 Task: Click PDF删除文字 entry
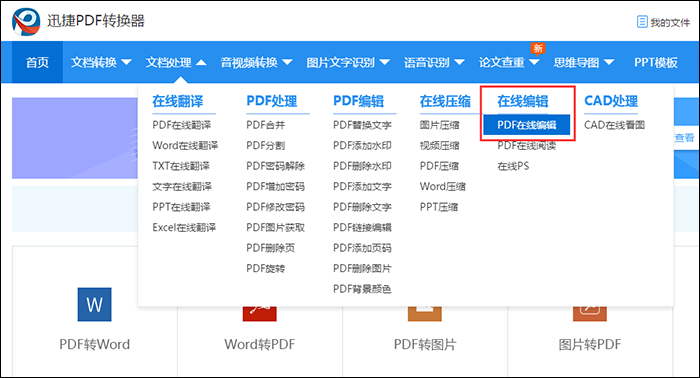click(362, 207)
